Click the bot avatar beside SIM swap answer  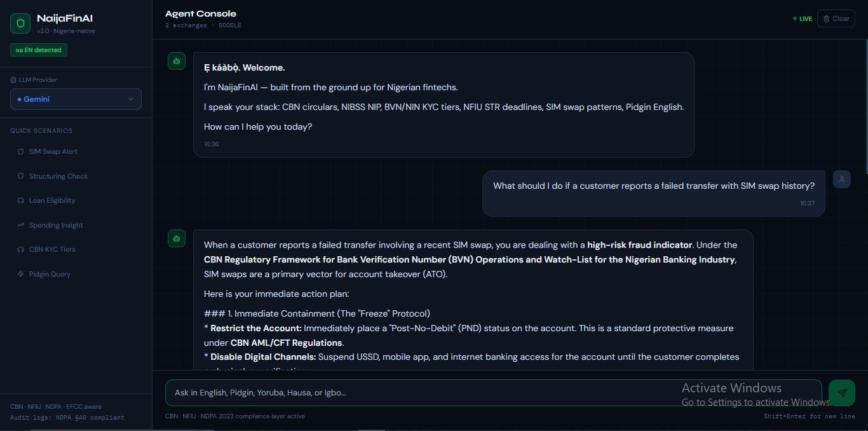177,238
